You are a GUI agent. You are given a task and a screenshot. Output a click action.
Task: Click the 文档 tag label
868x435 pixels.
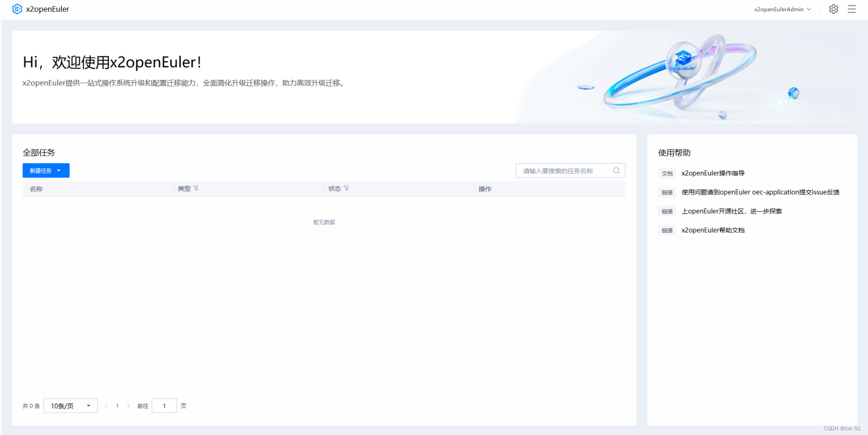click(x=667, y=173)
